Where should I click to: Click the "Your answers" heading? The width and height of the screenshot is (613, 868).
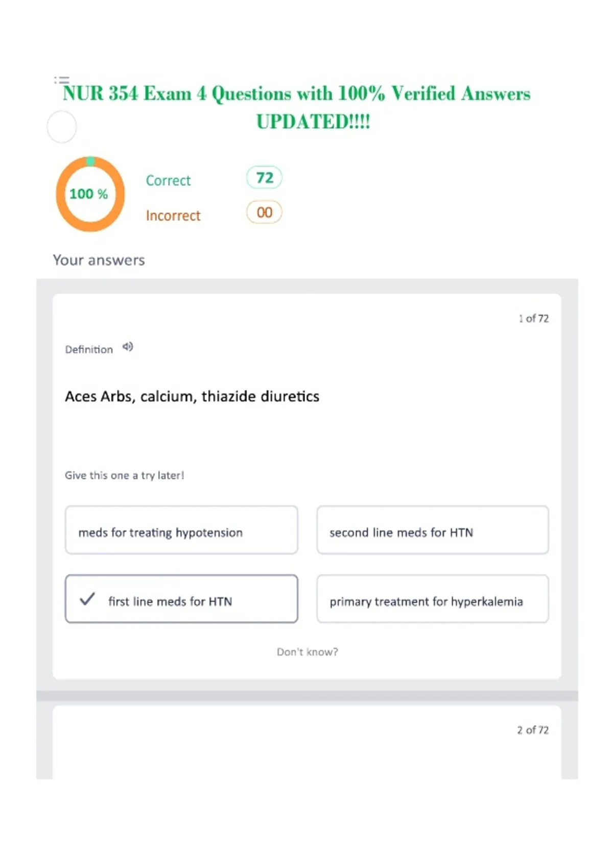click(x=99, y=260)
